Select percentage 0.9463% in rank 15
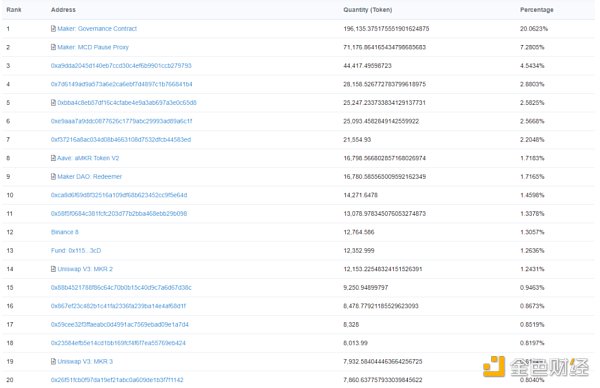The width and height of the screenshot is (600, 388). [532, 287]
